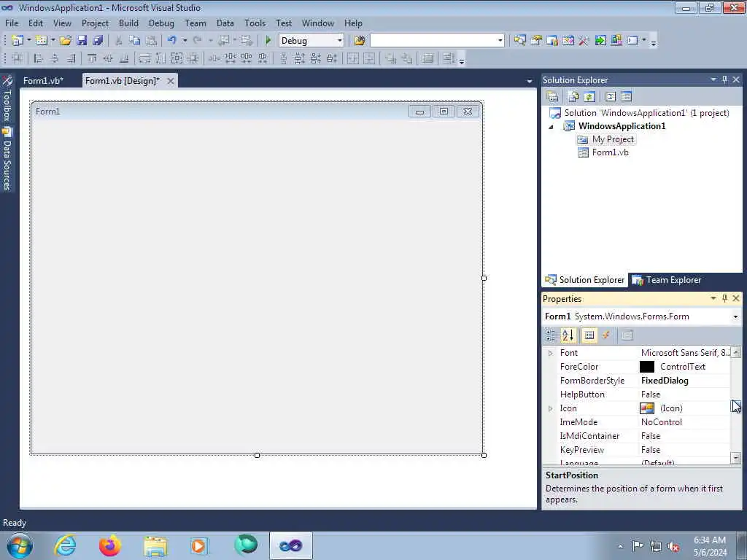Screen dimensions: 747x560
Task: Expand the Font property
Action: click(x=550, y=353)
